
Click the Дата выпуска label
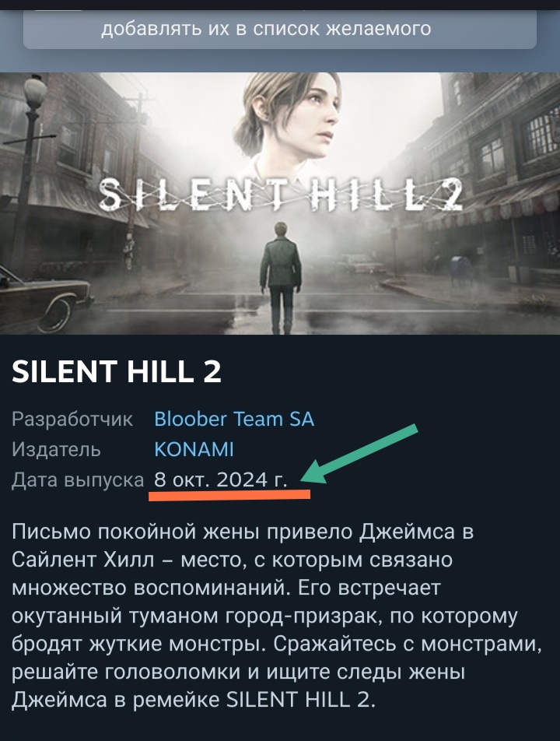click(78, 479)
